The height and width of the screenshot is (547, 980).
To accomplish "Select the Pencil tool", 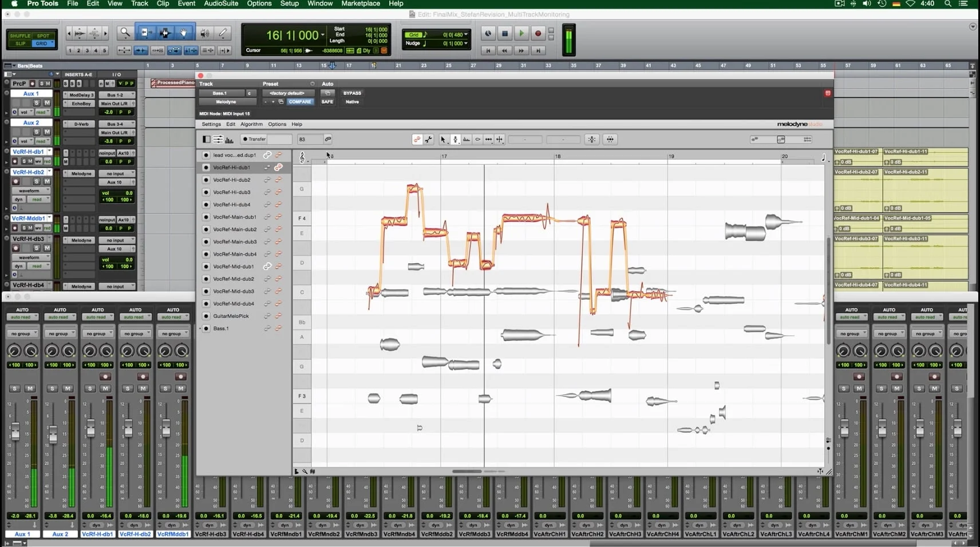I will pyautogui.click(x=223, y=33).
